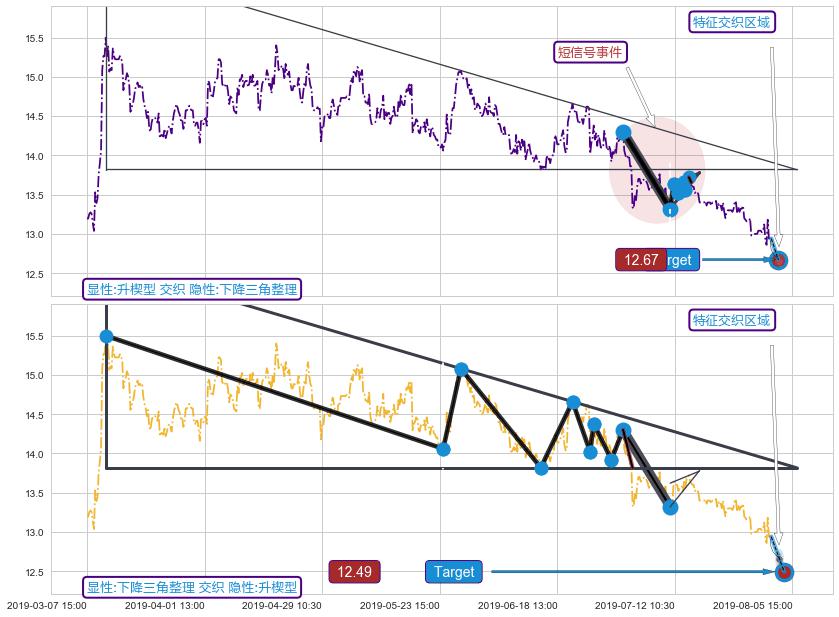This screenshot has height=617, width=839.
Task: Click the lower chart pivot marker near 15.1
Action: (461, 369)
